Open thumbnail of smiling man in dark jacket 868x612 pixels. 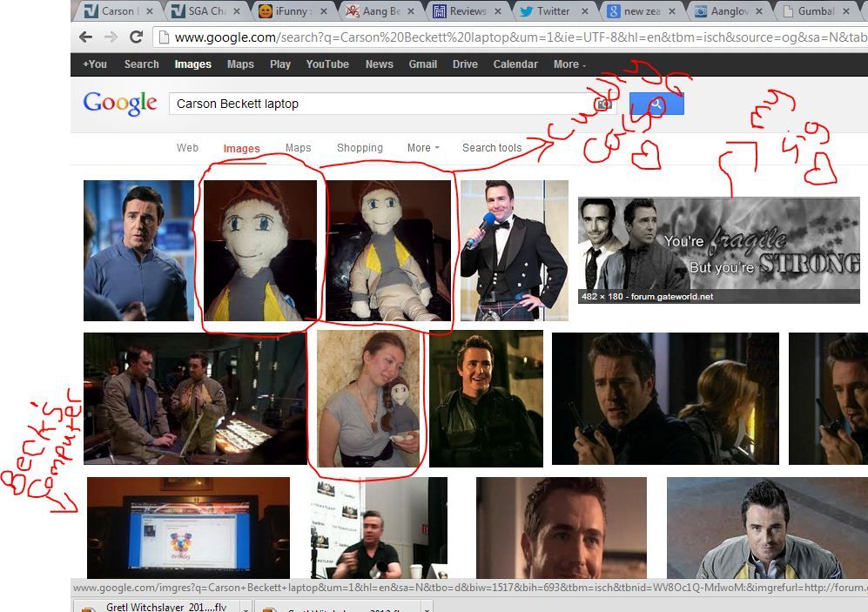[486, 399]
